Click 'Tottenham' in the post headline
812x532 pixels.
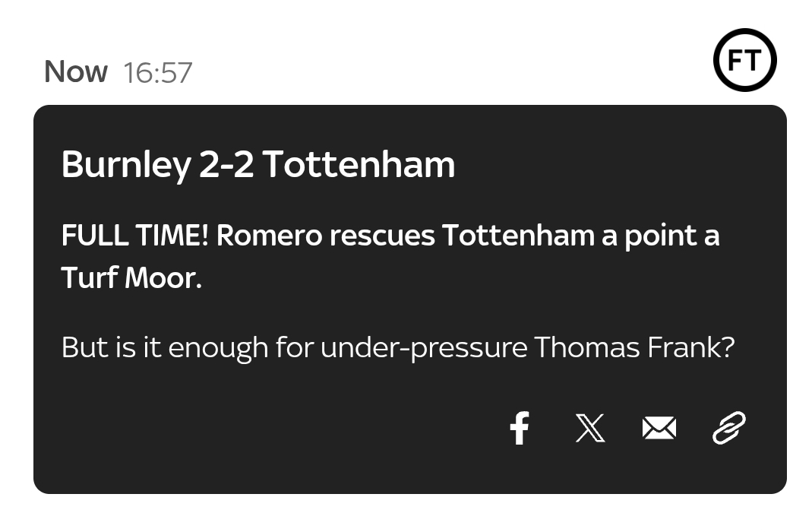[x=359, y=164]
